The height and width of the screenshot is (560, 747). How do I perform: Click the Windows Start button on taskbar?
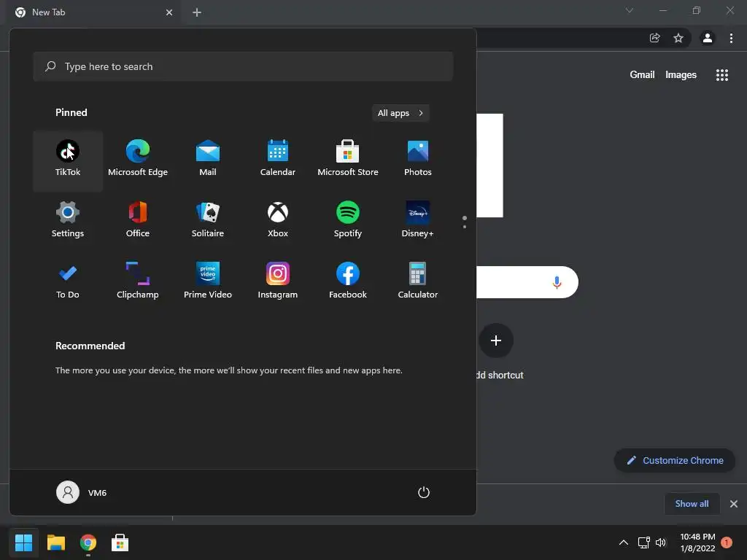(x=24, y=542)
